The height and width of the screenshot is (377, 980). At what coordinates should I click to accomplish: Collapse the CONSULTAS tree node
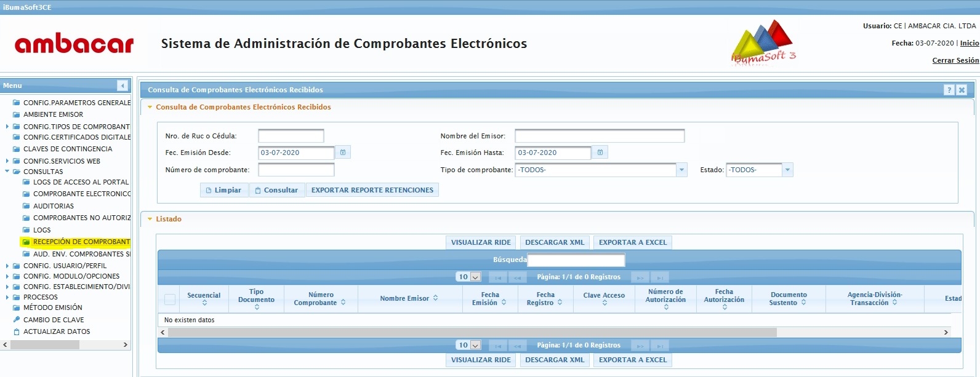pos(7,172)
